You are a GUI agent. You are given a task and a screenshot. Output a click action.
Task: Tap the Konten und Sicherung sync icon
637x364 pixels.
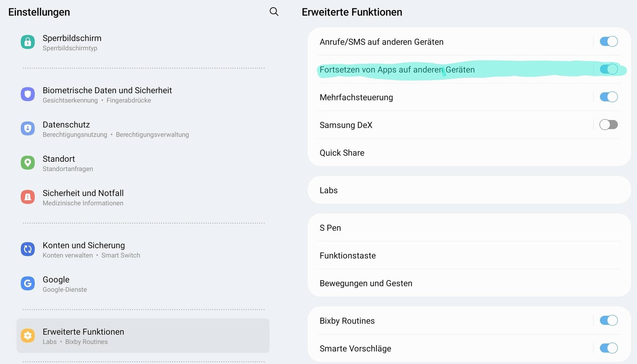pyautogui.click(x=28, y=249)
